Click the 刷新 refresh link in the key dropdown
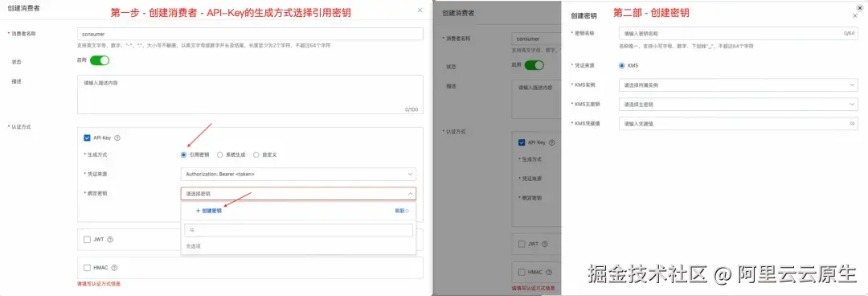This screenshot has height=296, width=868. (402, 211)
